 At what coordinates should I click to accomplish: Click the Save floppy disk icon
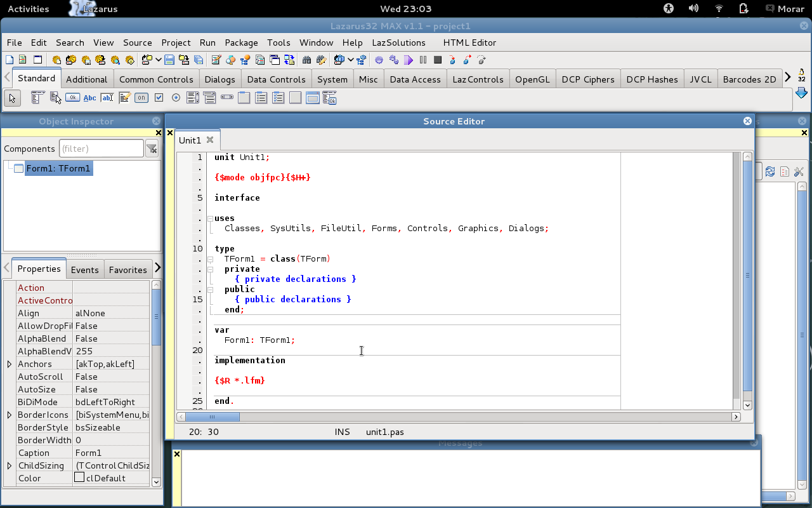tap(169, 60)
